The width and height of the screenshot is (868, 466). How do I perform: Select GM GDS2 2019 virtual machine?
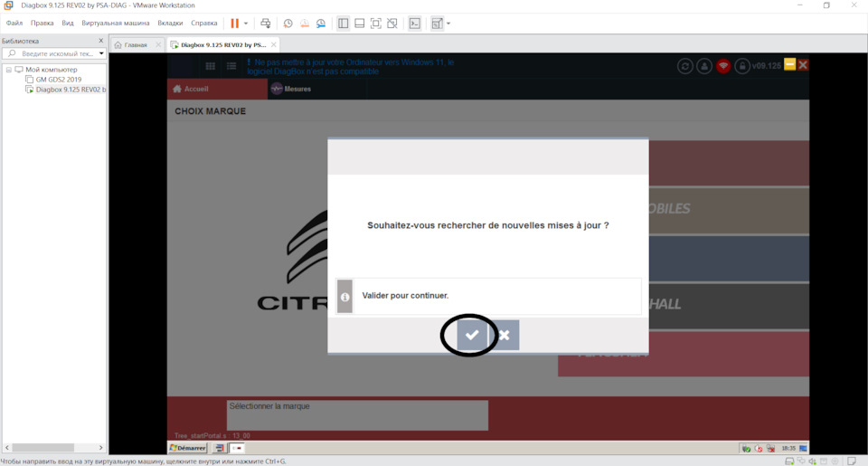[58, 80]
